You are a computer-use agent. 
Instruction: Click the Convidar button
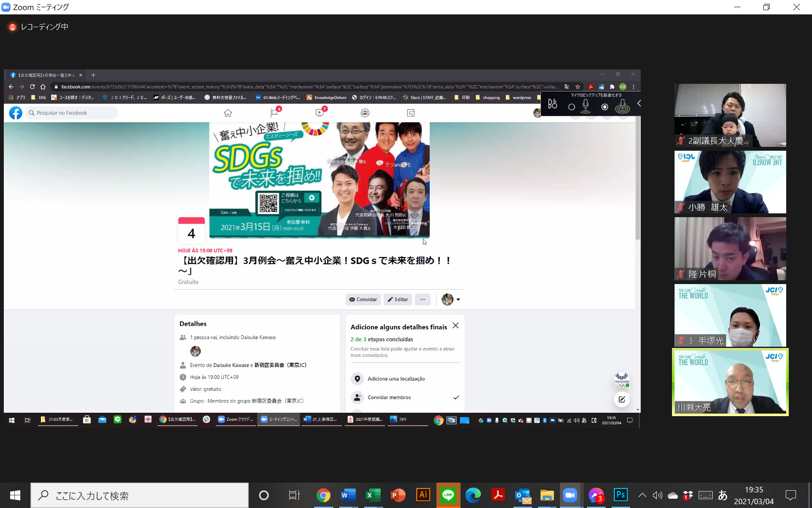pyautogui.click(x=363, y=300)
